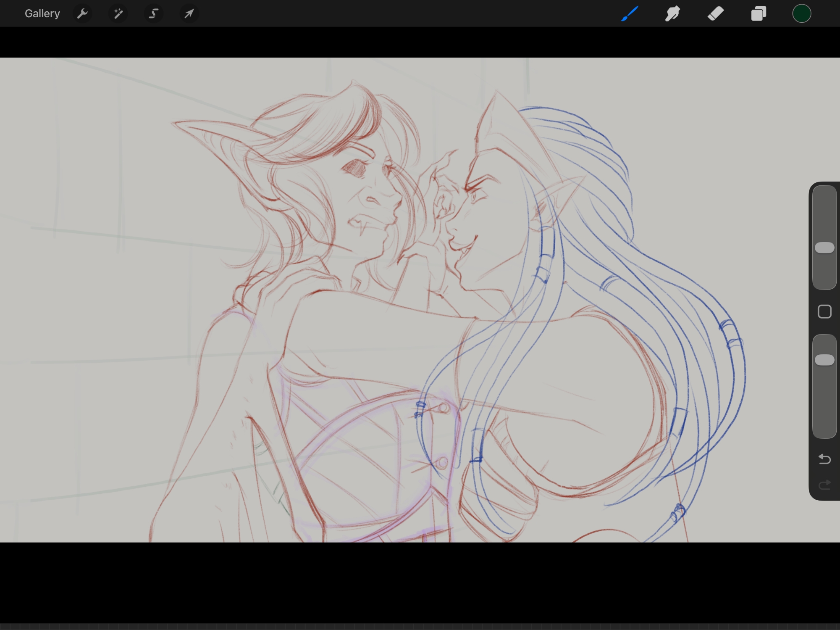Tap the tip of the right character's tall ear

(496, 91)
